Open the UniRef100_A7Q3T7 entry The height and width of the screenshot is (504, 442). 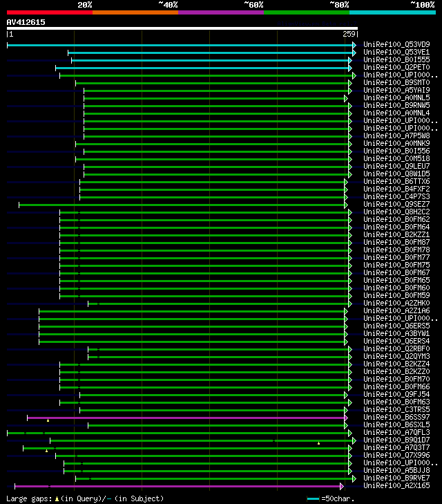(396, 448)
